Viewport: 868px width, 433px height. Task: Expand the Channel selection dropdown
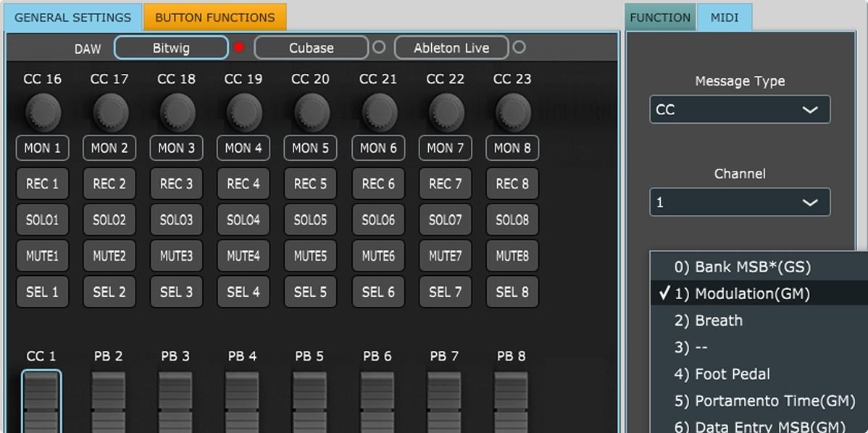739,202
